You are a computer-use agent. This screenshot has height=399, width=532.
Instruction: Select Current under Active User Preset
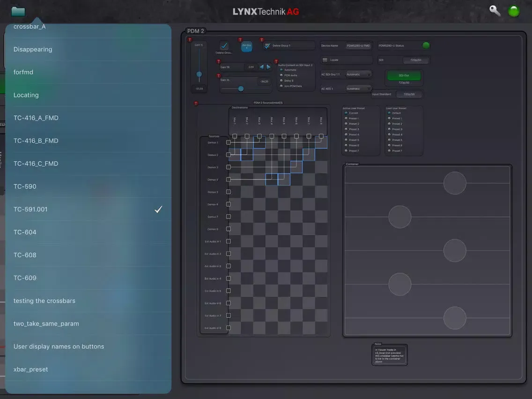(x=346, y=113)
